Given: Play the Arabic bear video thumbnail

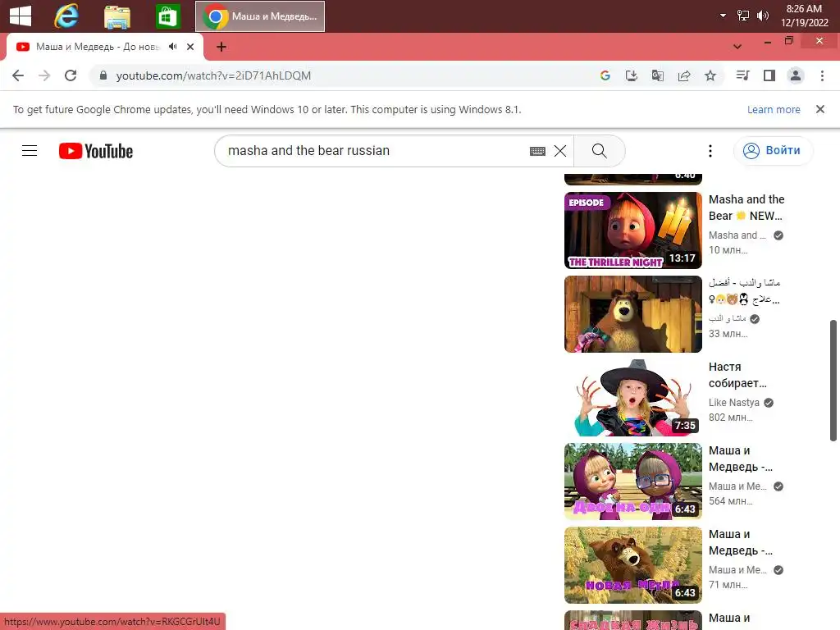Looking at the screenshot, I should tap(632, 314).
